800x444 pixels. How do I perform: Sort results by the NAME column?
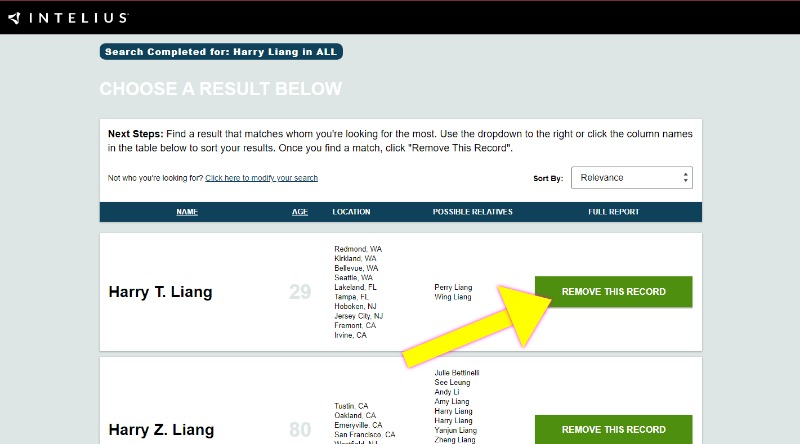click(x=187, y=212)
